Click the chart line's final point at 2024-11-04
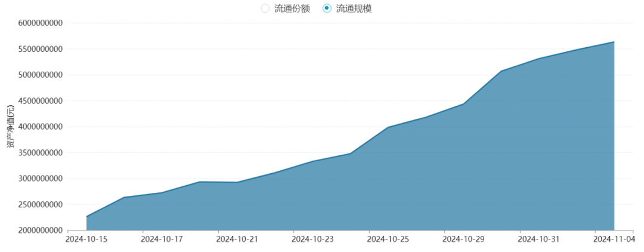Image resolution: width=644 pixels, height=252 pixels. (614, 42)
